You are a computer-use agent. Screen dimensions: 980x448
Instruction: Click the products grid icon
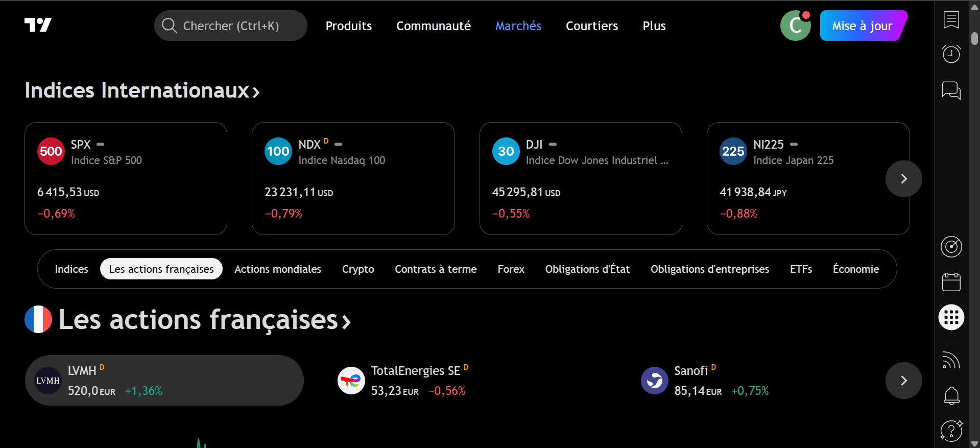[951, 317]
